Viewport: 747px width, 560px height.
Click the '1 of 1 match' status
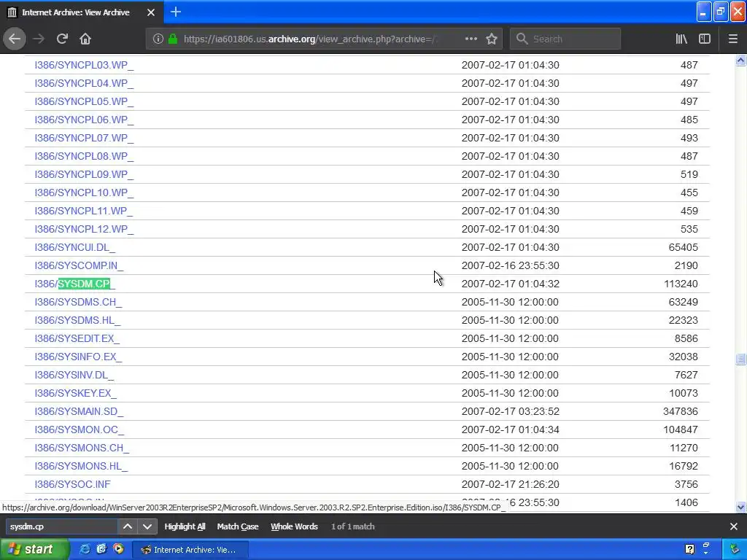pyautogui.click(x=352, y=526)
